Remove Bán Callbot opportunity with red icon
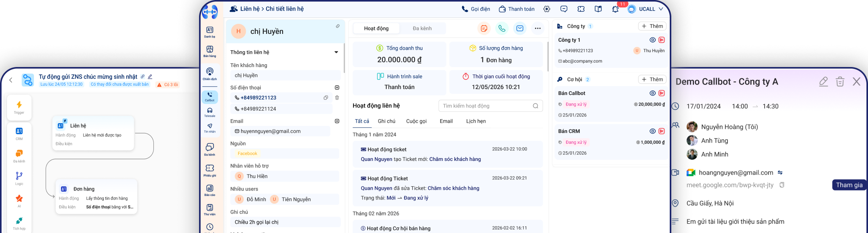This screenshot has height=233, width=868. coord(662,93)
